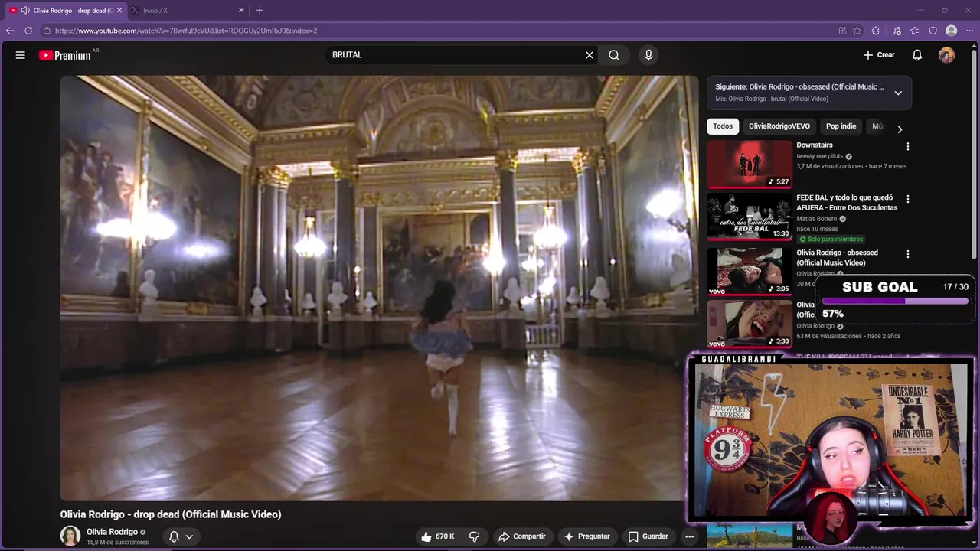Open FEDE BAL Entre Dos Suculentas thumbnail
This screenshot has width=980, height=551.
(750, 217)
